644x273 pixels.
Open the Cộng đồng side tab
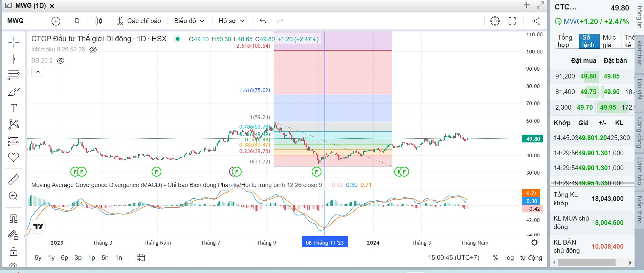coord(639,132)
